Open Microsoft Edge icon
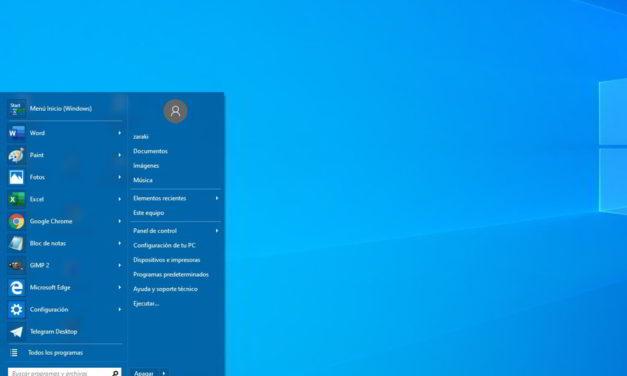 tap(16, 288)
